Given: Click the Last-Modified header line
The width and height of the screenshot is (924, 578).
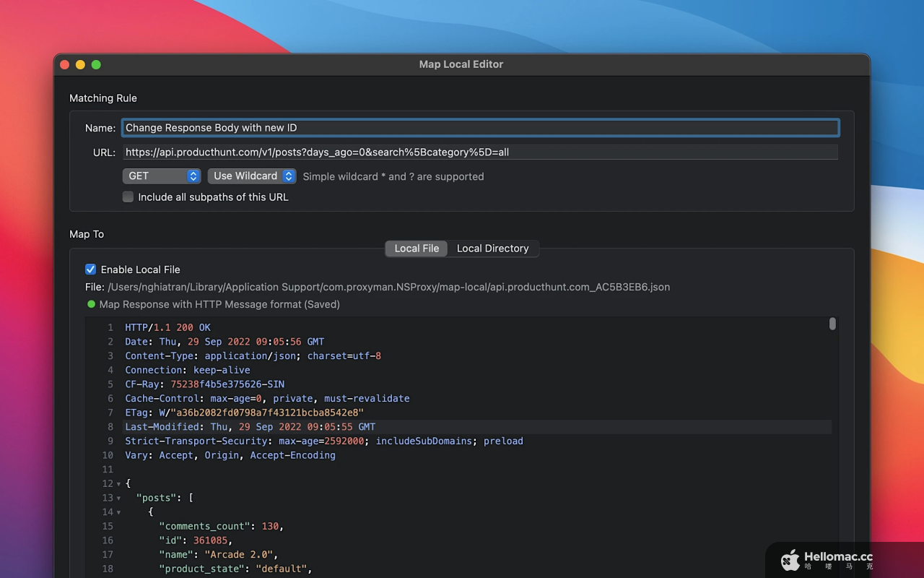Looking at the screenshot, I should coord(250,427).
